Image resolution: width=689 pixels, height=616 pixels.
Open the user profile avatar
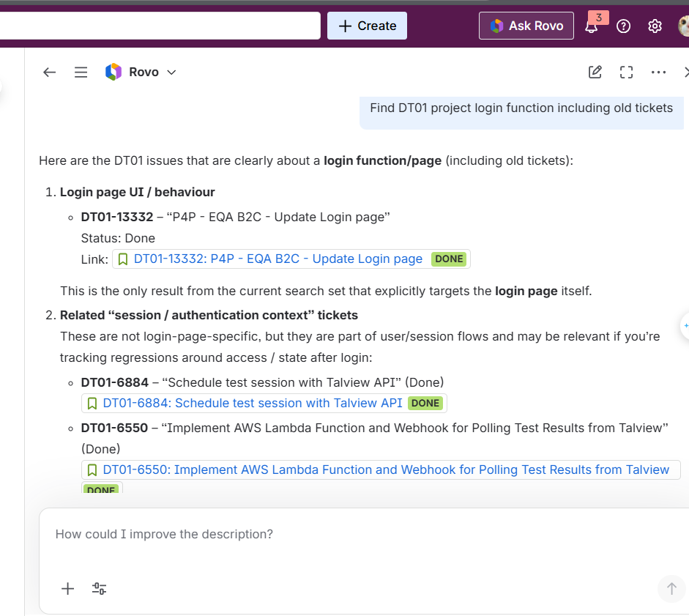tap(684, 26)
